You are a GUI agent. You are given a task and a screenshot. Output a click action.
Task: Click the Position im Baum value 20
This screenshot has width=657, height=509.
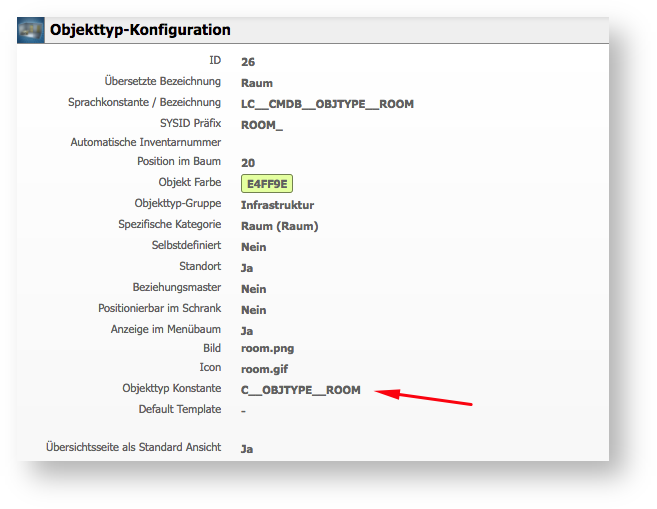pyautogui.click(x=248, y=162)
